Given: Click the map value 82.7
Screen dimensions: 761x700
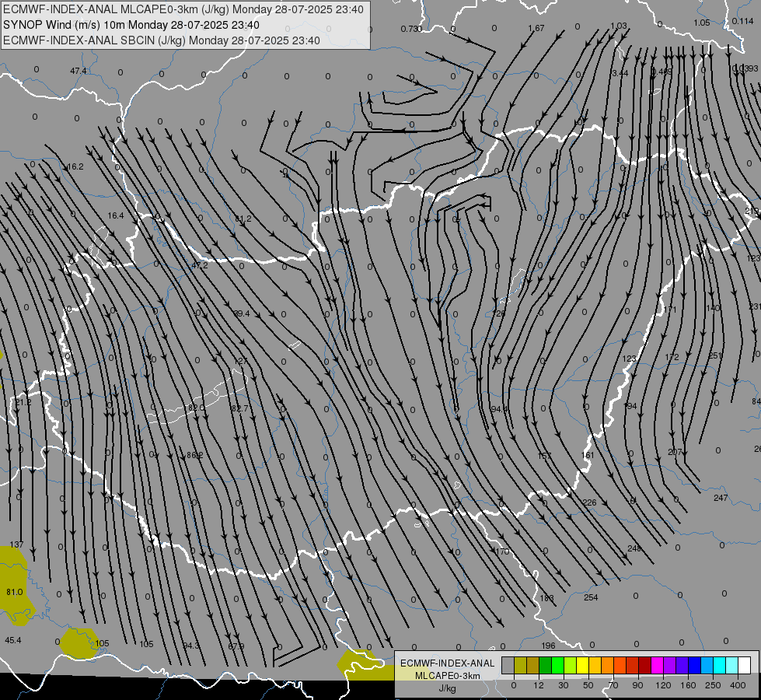Looking at the screenshot, I should click(x=239, y=408).
